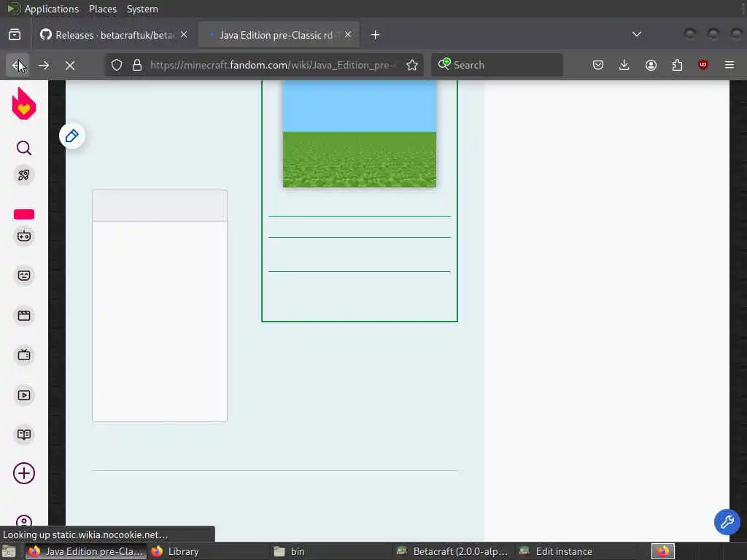Open TV icon in Fandom sidebar
Screen dimensions: 747x560
pos(24,355)
